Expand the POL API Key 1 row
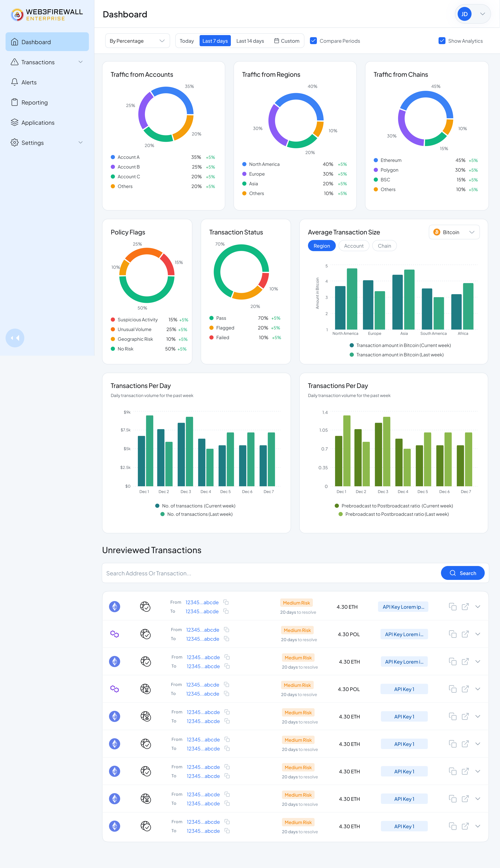 click(x=478, y=689)
